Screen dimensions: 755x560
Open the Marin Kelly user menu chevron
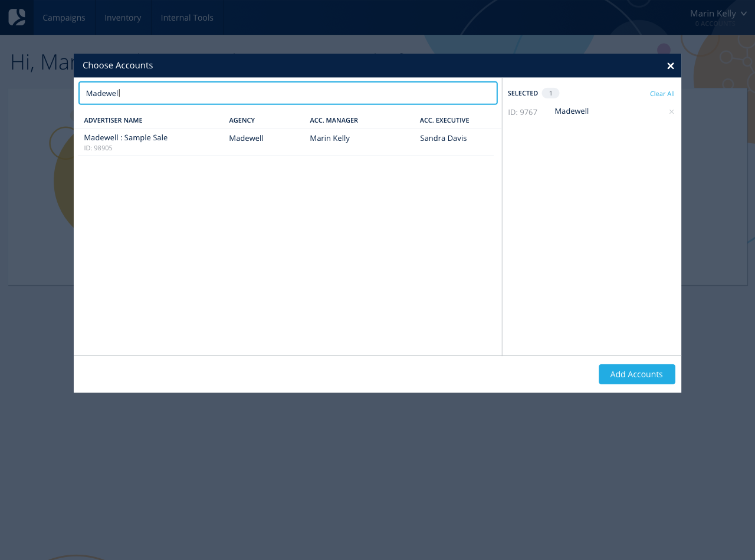coord(744,14)
